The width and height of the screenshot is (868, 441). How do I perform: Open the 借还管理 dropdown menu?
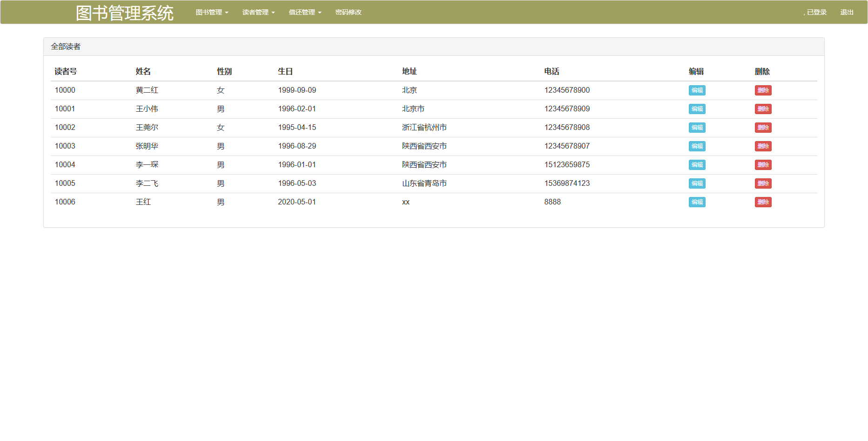[x=305, y=12]
